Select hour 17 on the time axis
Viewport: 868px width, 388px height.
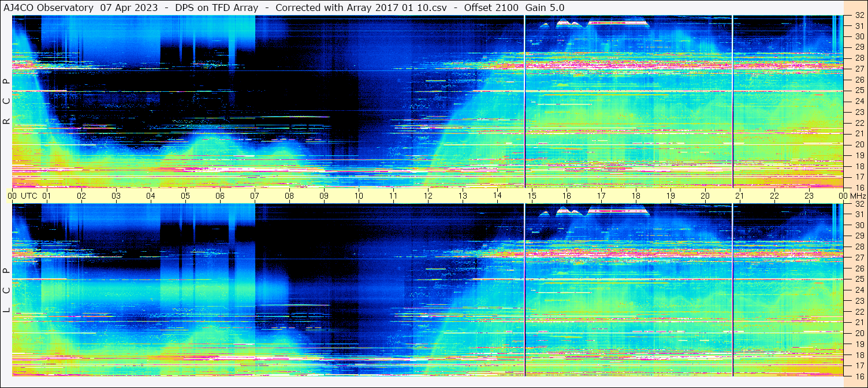pyautogui.click(x=601, y=196)
